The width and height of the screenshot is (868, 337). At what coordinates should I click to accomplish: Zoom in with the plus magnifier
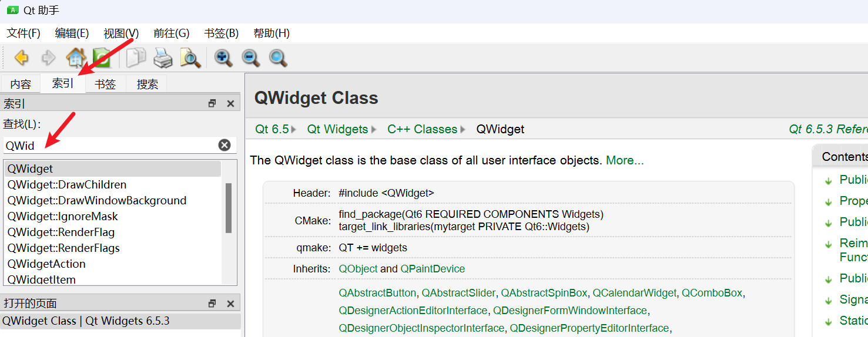point(223,58)
